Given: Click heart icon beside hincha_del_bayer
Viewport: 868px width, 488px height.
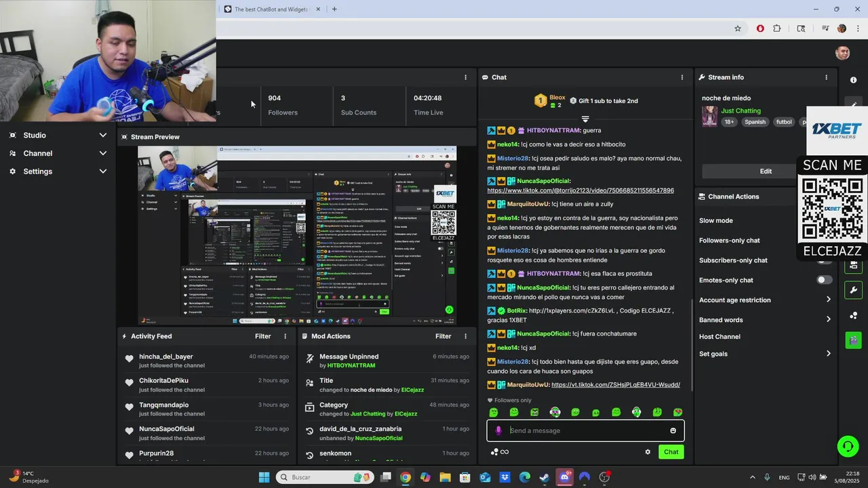Looking at the screenshot, I should click(x=130, y=359).
